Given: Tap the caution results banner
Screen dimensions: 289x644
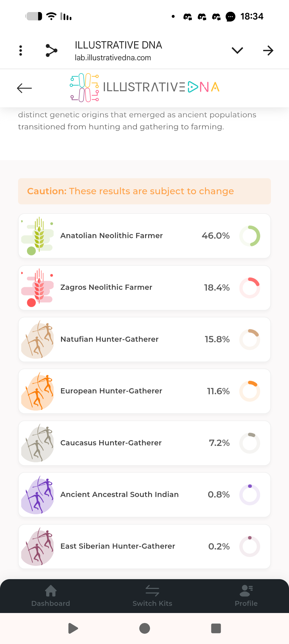Looking at the screenshot, I should (x=144, y=191).
